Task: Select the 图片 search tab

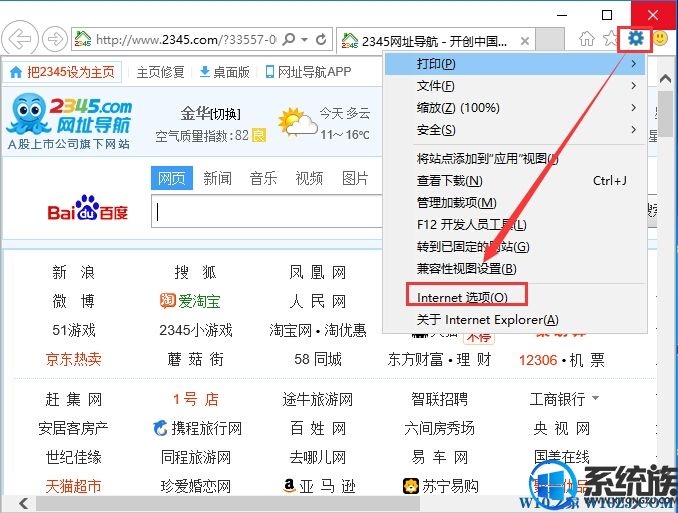Action: coord(355,178)
